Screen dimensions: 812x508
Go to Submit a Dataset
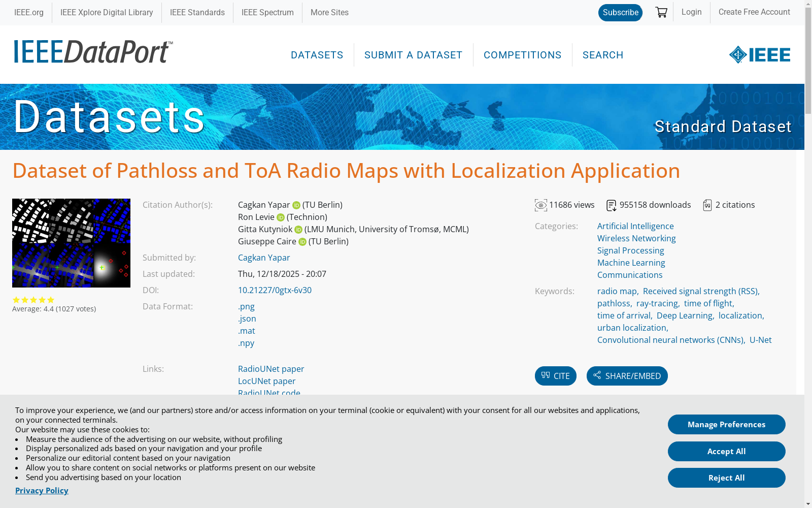414,55
